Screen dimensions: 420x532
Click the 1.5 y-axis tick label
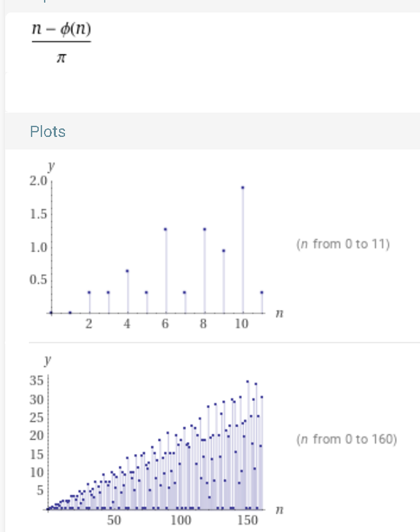39,213
